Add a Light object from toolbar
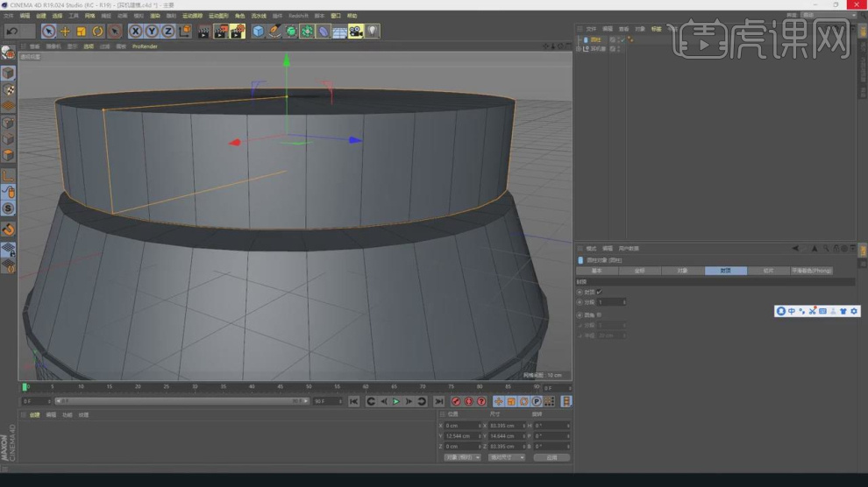This screenshot has height=487, width=868. [372, 32]
